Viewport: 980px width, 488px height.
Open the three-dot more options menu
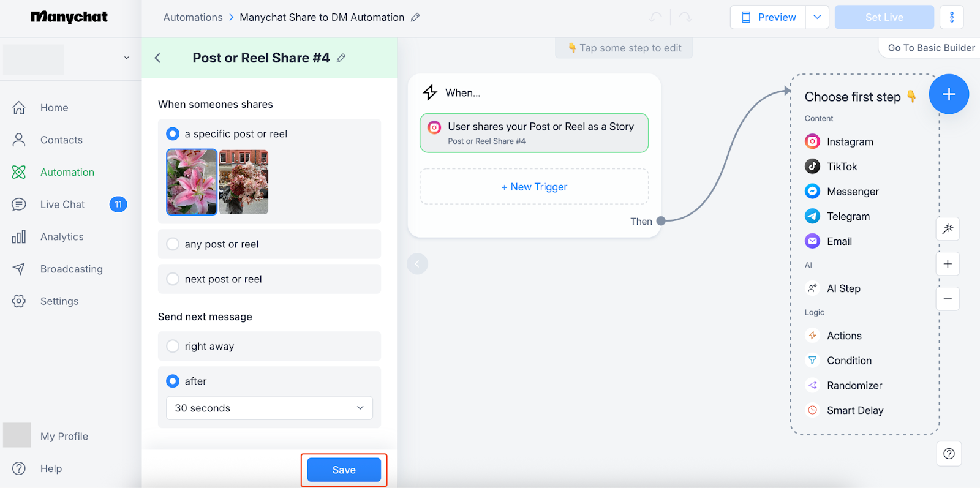click(951, 17)
